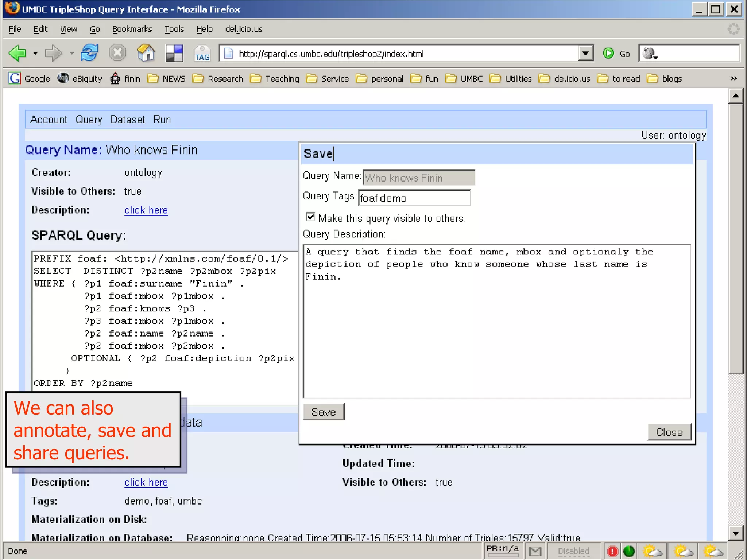Open the Back button history dropdown arrow
The image size is (747, 560).
(35, 54)
